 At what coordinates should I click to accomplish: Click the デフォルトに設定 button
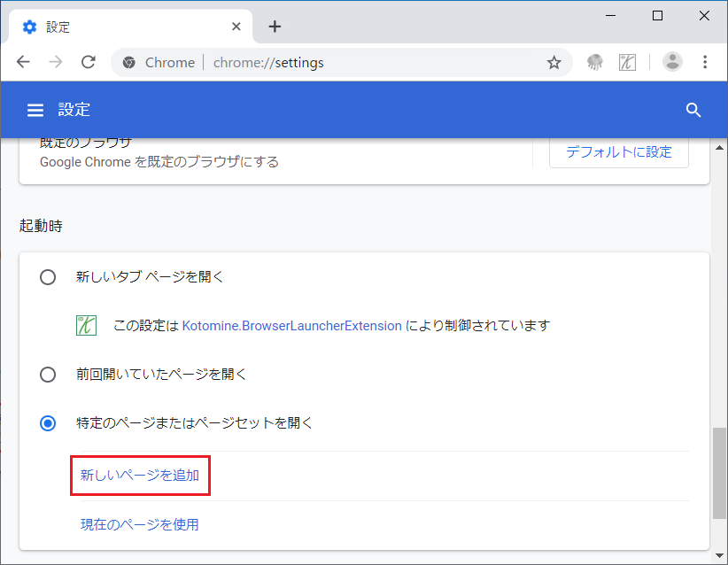618,151
